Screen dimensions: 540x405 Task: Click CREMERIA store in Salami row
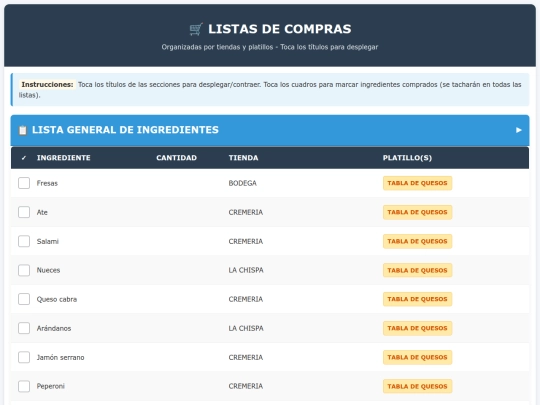tap(246, 241)
